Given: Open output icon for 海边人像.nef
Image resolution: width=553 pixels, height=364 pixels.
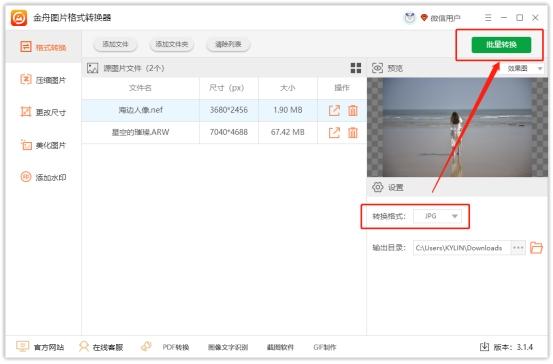Looking at the screenshot, I should (334, 110).
